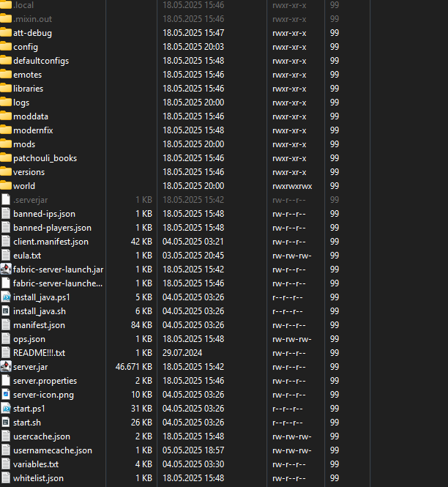This screenshot has height=487, width=448.
Task: Click the date 03.05.2025 20:45 of eula.txt
Action: (193, 256)
